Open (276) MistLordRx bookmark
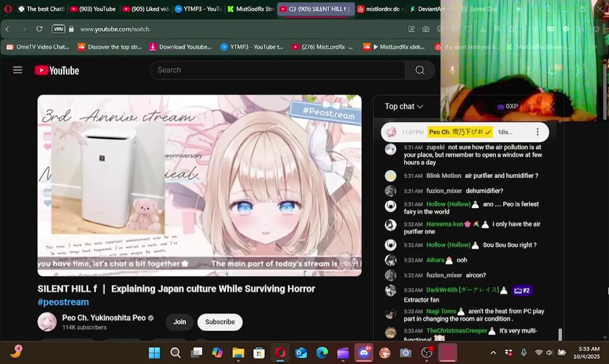The height and width of the screenshot is (364, 609). pos(322,47)
